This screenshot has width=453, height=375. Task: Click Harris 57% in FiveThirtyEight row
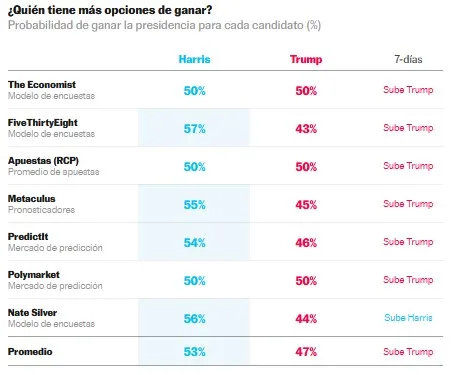click(194, 129)
